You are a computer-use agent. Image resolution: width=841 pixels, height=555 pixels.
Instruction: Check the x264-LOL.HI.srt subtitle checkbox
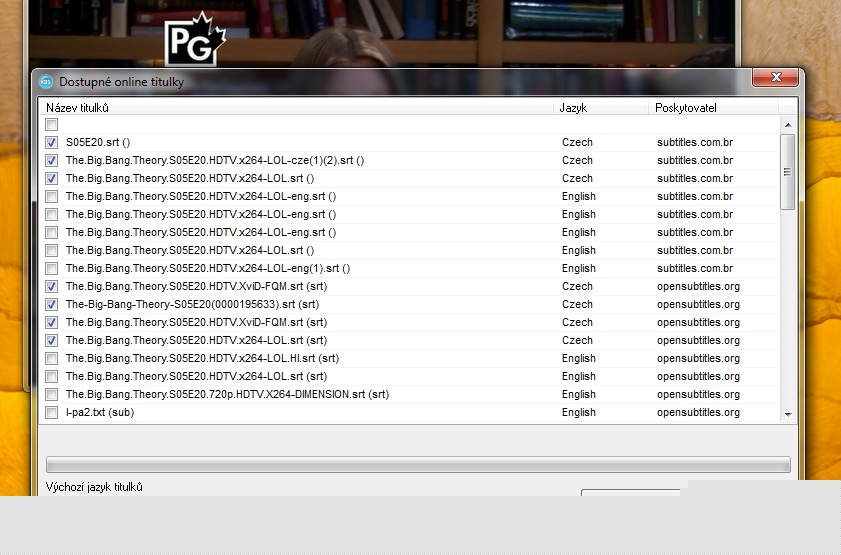51,358
